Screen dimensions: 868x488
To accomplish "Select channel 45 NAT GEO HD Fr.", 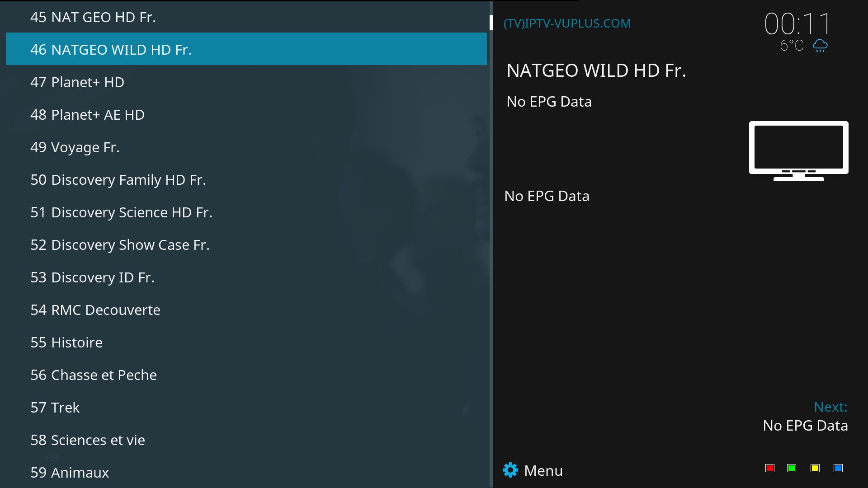I will (x=93, y=17).
